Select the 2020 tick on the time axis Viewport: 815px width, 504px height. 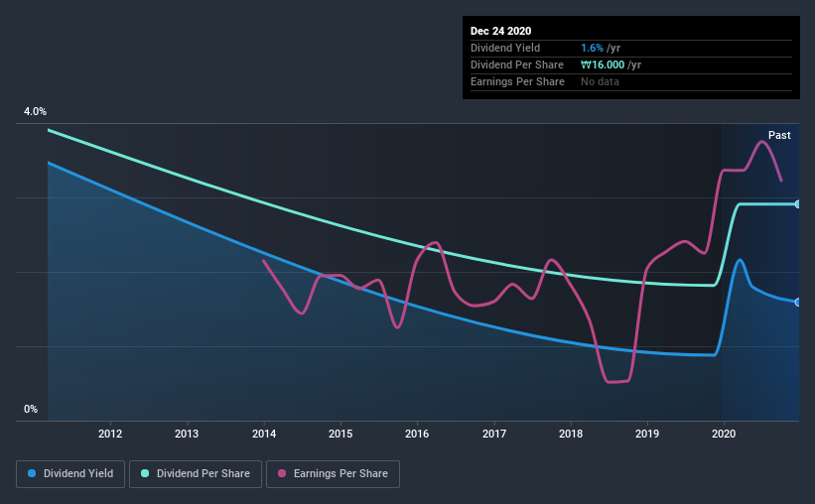724,434
